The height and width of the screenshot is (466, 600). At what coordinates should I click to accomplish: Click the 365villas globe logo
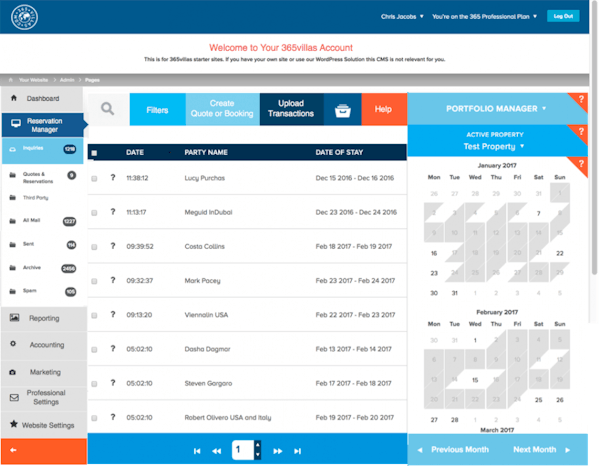click(24, 17)
